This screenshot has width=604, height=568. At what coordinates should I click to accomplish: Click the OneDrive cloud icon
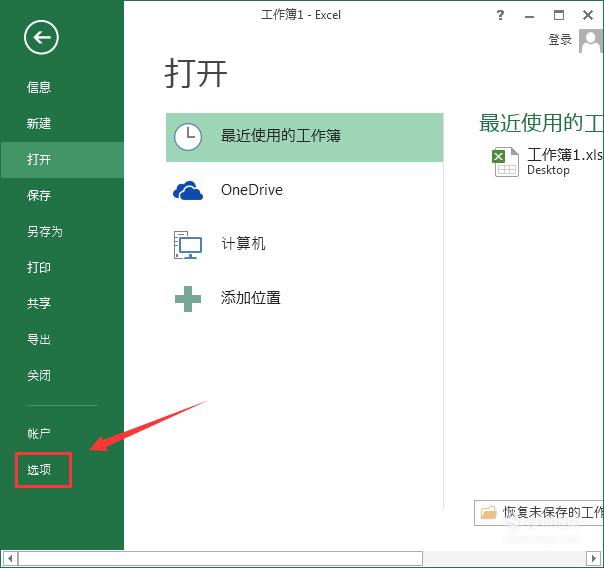point(188,190)
